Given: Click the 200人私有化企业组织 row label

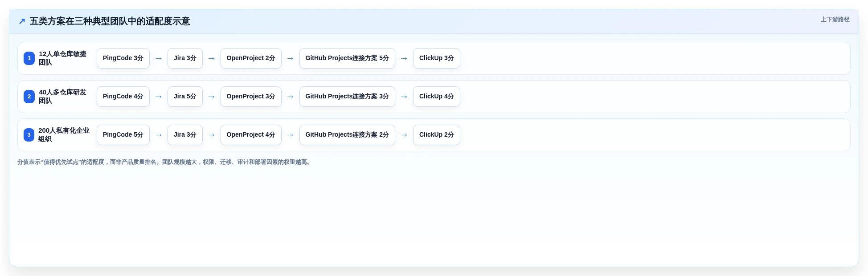Looking at the screenshot, I should pos(64,135).
